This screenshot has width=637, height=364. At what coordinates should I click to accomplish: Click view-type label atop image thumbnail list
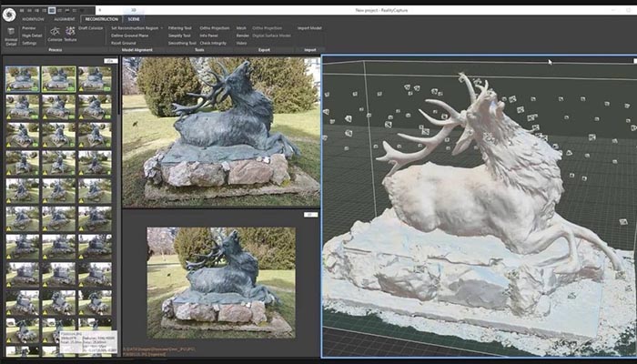[x=111, y=61]
